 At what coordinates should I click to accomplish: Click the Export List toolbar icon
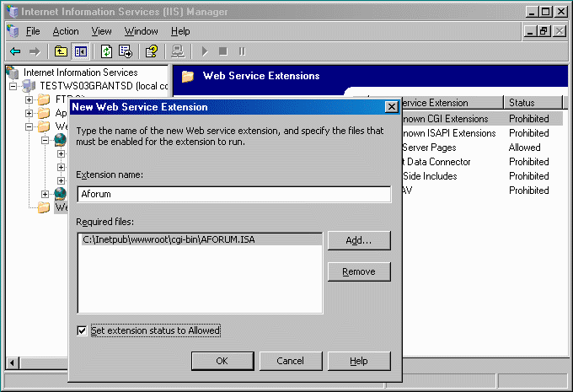(126, 51)
